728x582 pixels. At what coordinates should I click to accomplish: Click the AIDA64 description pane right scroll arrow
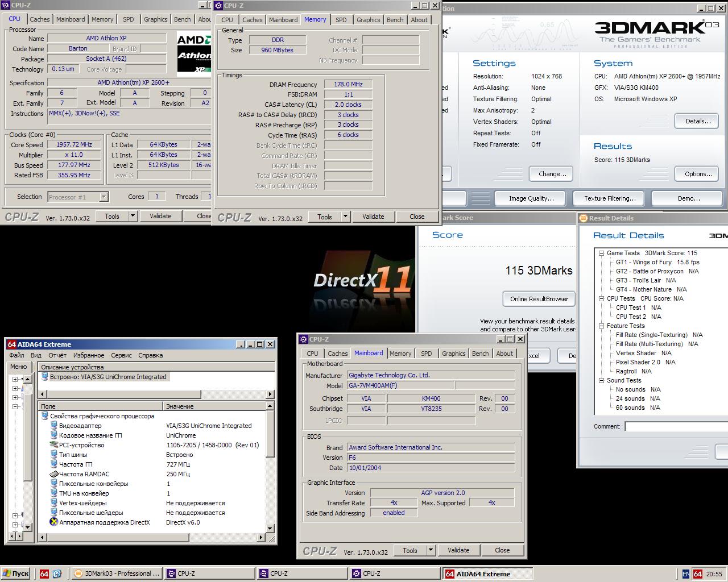[x=270, y=394]
